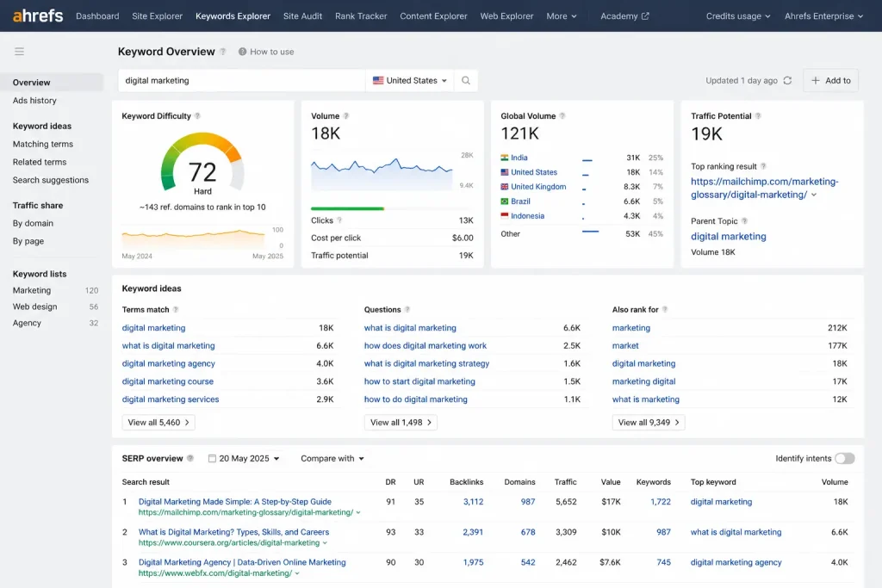
Task: Open Web Explorer
Action: click(506, 16)
